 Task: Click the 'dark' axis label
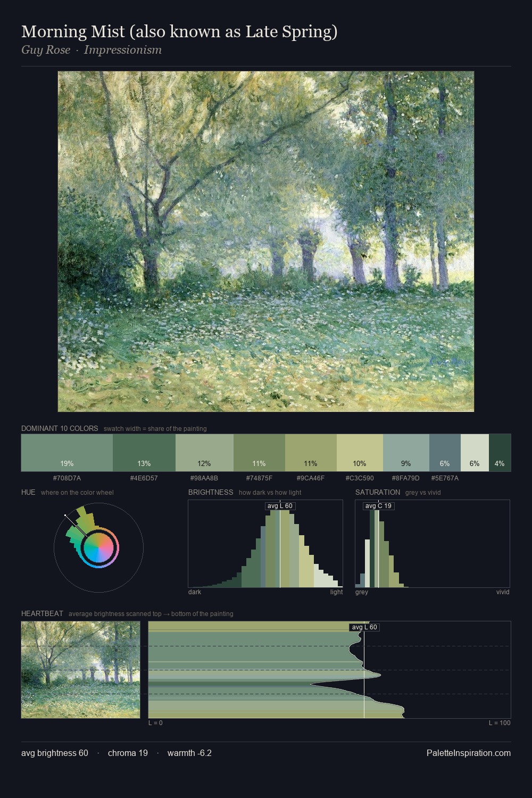pos(195,592)
